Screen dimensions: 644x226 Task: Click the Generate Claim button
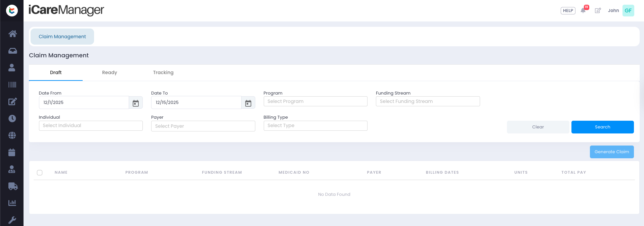coord(612,152)
